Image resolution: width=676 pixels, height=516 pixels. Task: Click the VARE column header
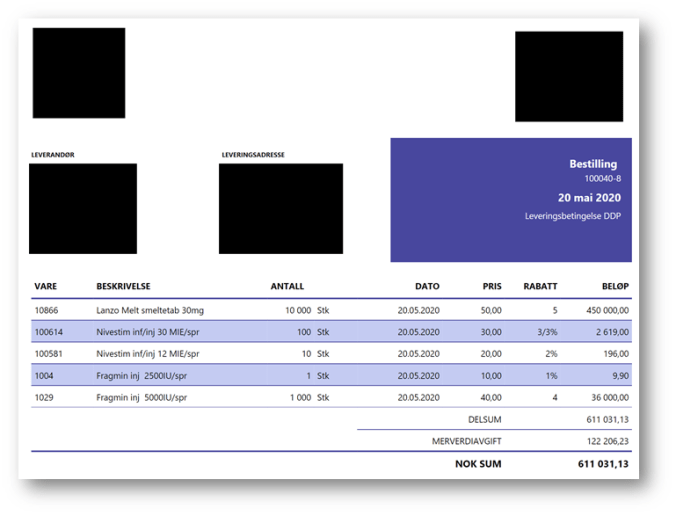point(46,286)
